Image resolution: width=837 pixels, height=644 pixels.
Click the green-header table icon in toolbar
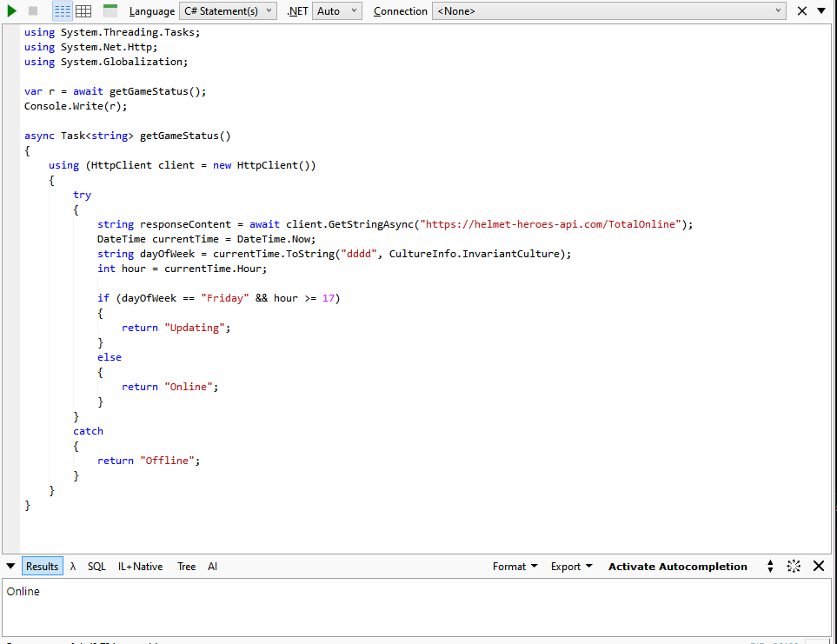pos(110,10)
